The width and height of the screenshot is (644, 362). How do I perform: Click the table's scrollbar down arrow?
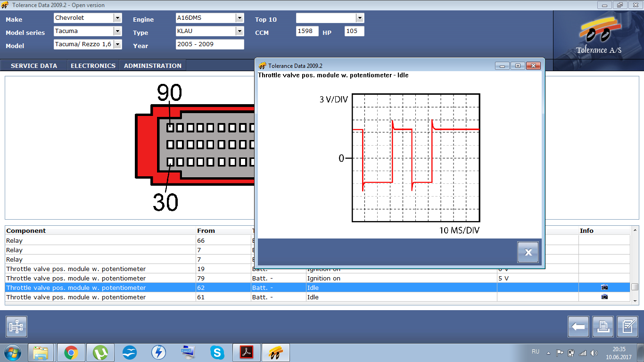[x=635, y=301]
